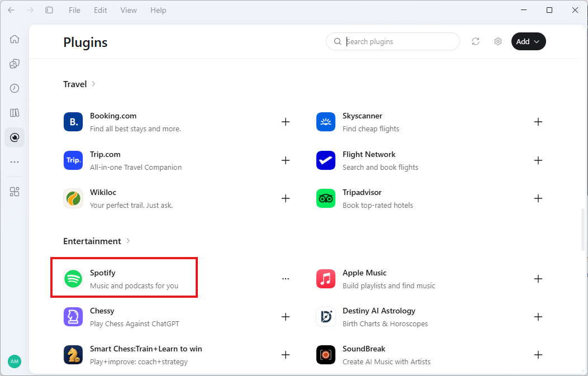Expand the Travel category chevron
This screenshot has height=376, width=588.
point(93,84)
